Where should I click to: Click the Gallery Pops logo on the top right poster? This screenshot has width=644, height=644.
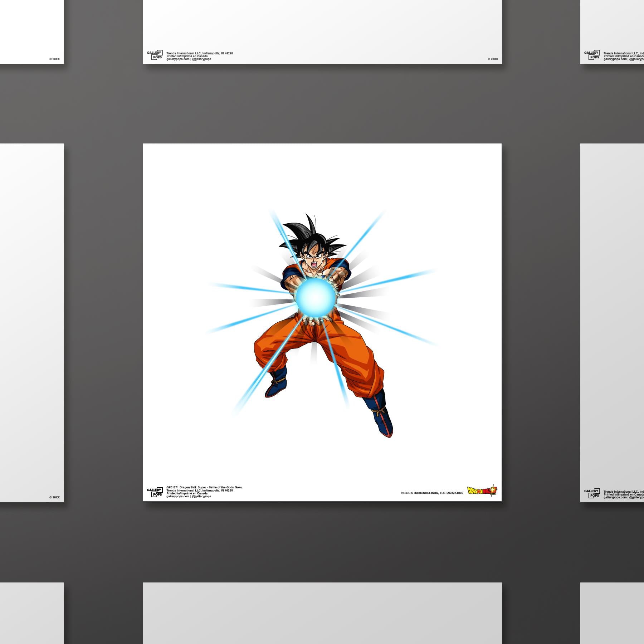592,55
